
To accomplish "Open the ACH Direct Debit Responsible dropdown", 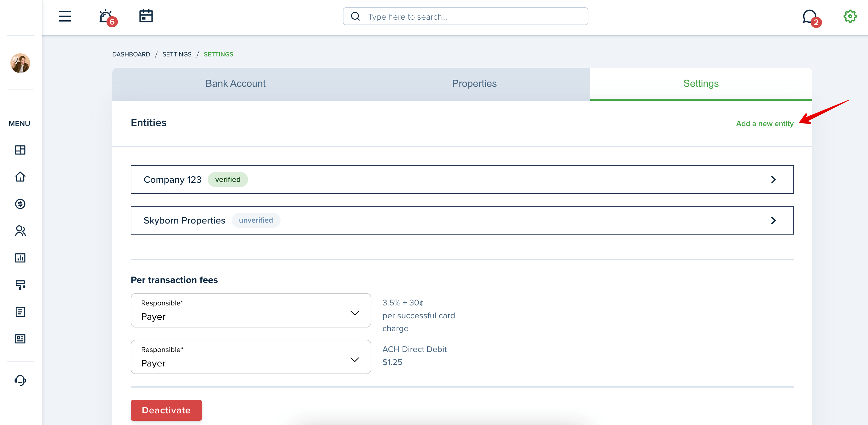I will 251,357.
